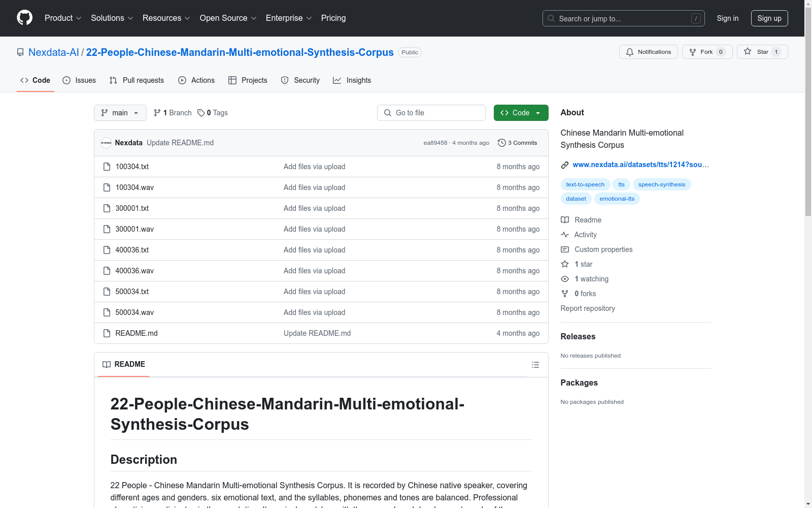Click the history clock icon near 3 Commits
Image resolution: width=812 pixels, height=508 pixels.
tap(502, 143)
